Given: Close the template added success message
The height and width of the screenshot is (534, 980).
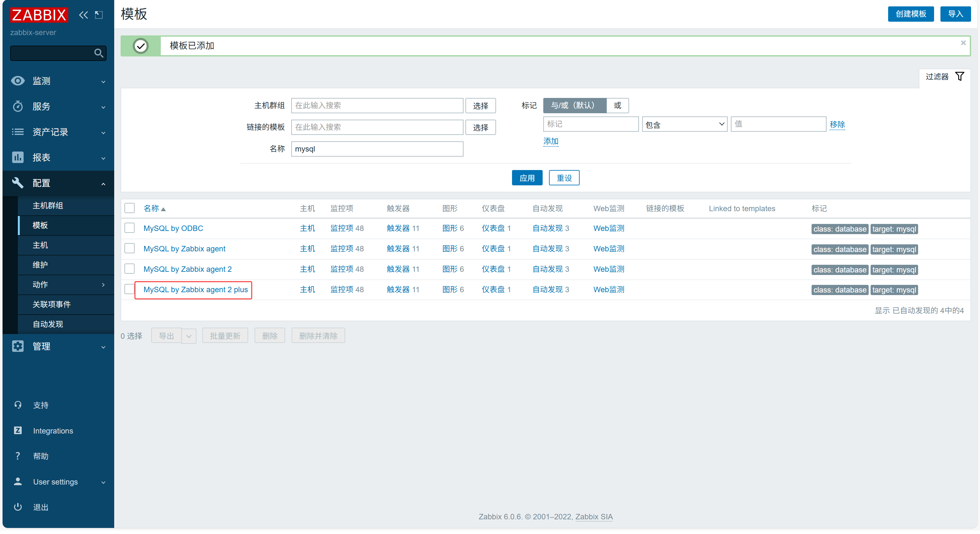Looking at the screenshot, I should pos(963,43).
